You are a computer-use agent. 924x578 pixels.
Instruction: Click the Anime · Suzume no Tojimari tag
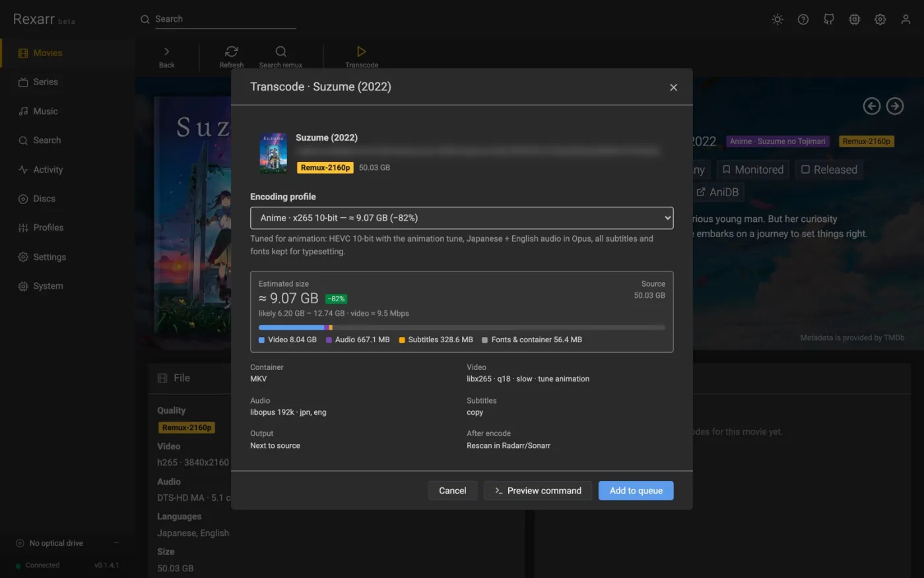click(x=777, y=141)
